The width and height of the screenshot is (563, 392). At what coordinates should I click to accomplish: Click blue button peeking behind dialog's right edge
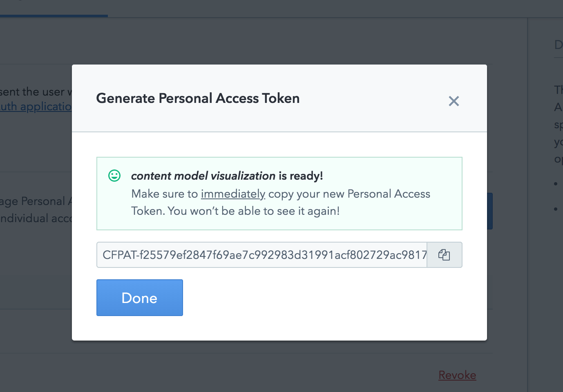(x=490, y=211)
